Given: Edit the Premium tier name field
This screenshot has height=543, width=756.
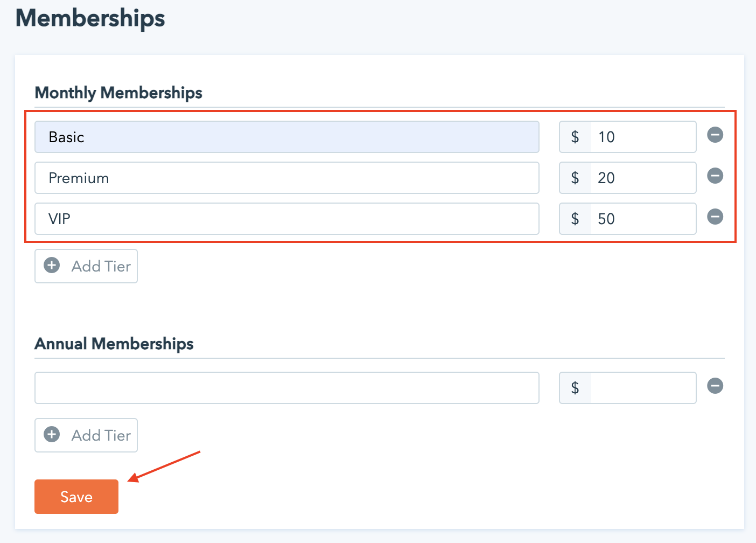Looking at the screenshot, I should [286, 178].
